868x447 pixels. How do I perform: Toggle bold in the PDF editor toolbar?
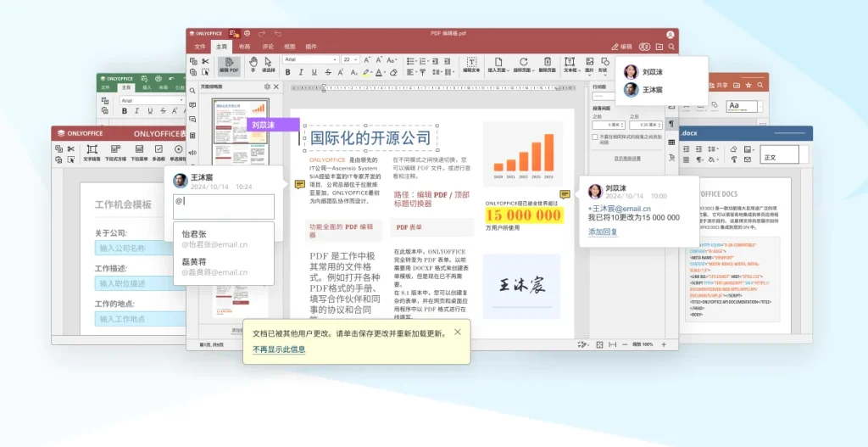pos(288,73)
